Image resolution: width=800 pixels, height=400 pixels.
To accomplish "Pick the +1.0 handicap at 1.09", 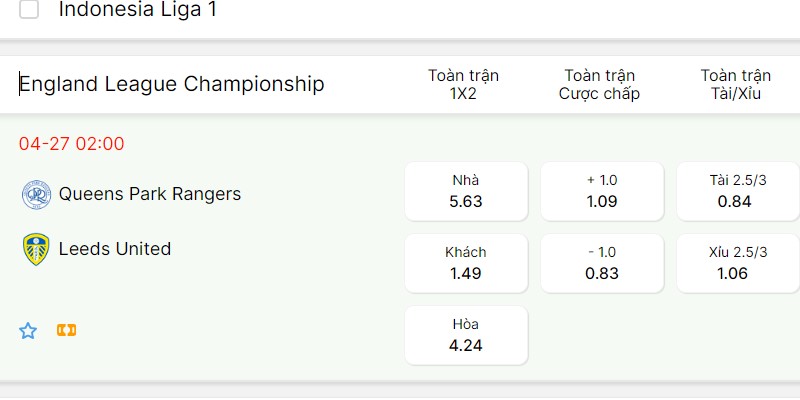I will (602, 191).
